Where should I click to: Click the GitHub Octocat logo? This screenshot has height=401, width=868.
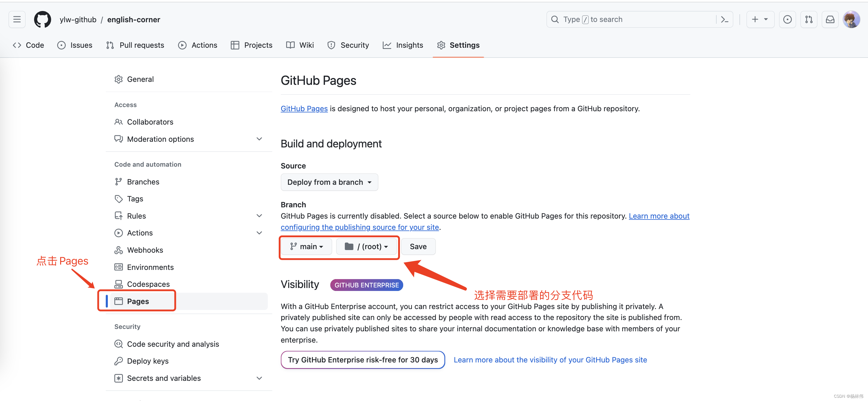click(x=42, y=20)
